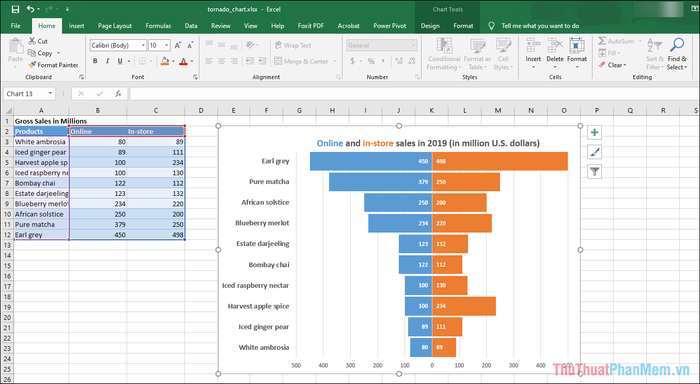Select row 12 header
Image resolution: width=700 pixels, height=384 pixels.
click(7, 235)
